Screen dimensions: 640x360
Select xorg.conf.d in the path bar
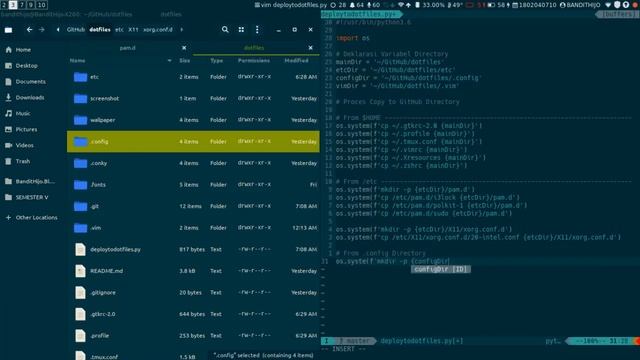tap(158, 30)
